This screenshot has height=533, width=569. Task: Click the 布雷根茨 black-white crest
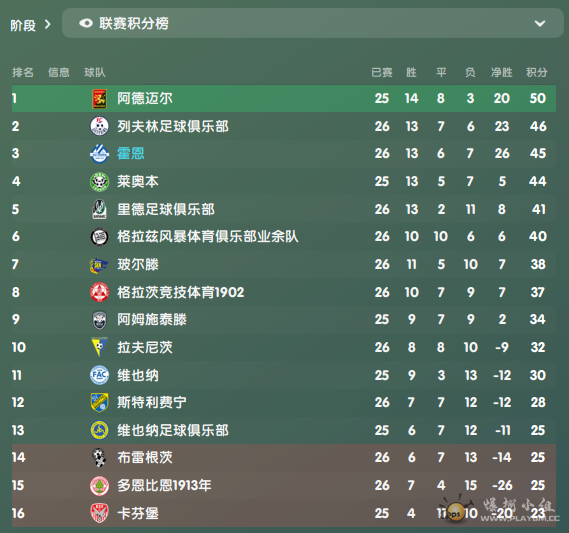99,458
